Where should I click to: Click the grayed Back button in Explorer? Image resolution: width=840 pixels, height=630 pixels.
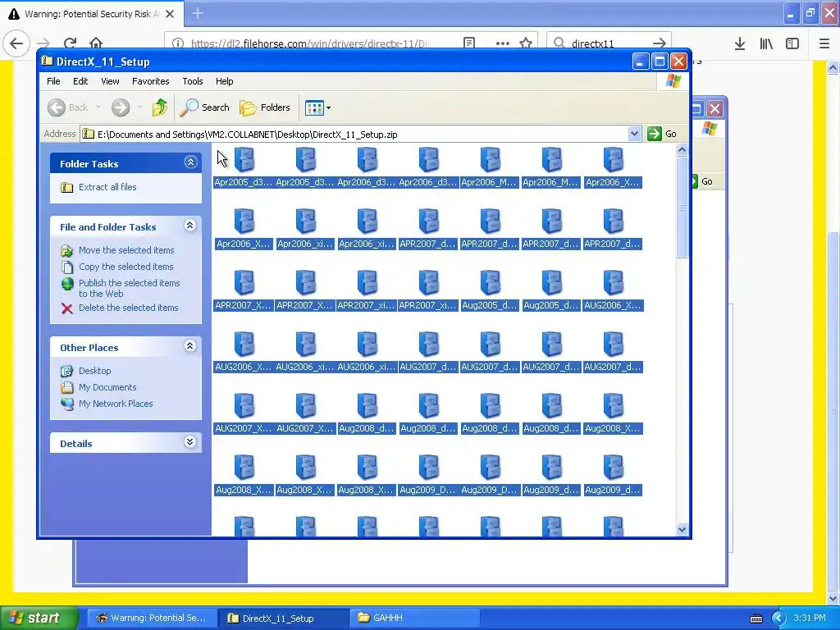click(67, 107)
